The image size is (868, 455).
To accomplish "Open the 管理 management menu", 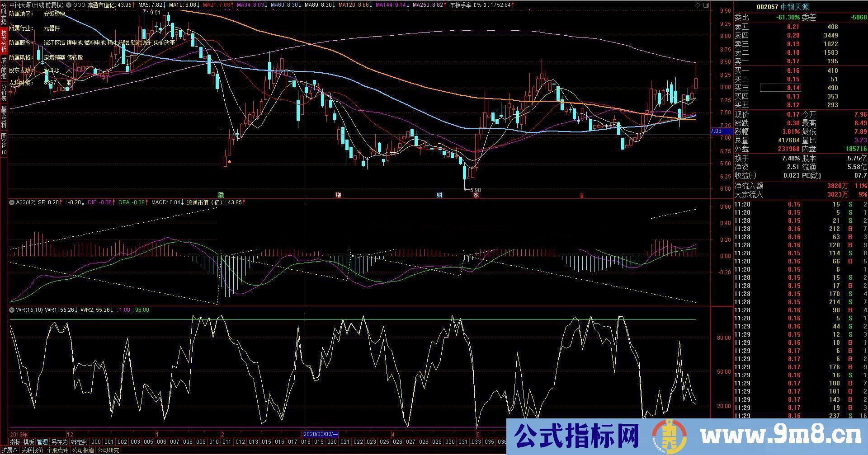I will [x=43, y=443].
